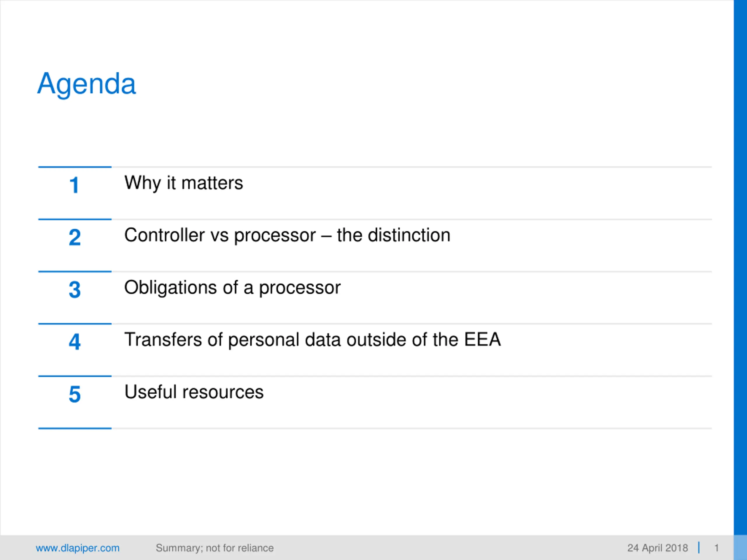
Task: Click 'Summary; not for reliance' footer text
Action: (215, 548)
